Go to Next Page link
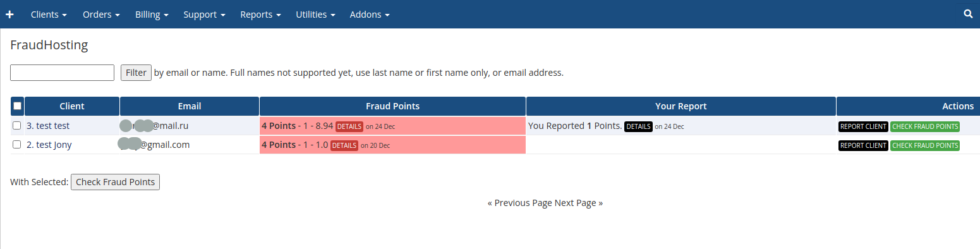 [x=579, y=203]
